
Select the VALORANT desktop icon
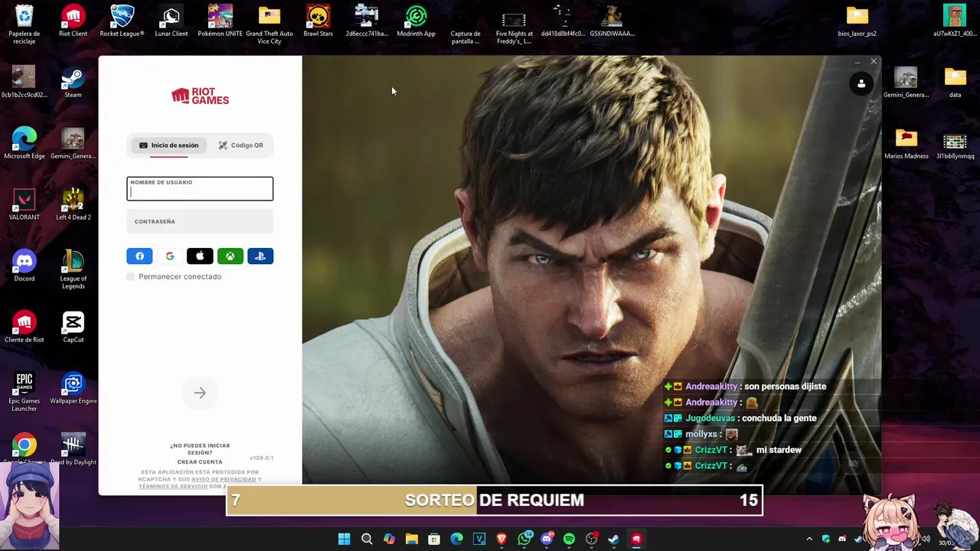point(24,205)
